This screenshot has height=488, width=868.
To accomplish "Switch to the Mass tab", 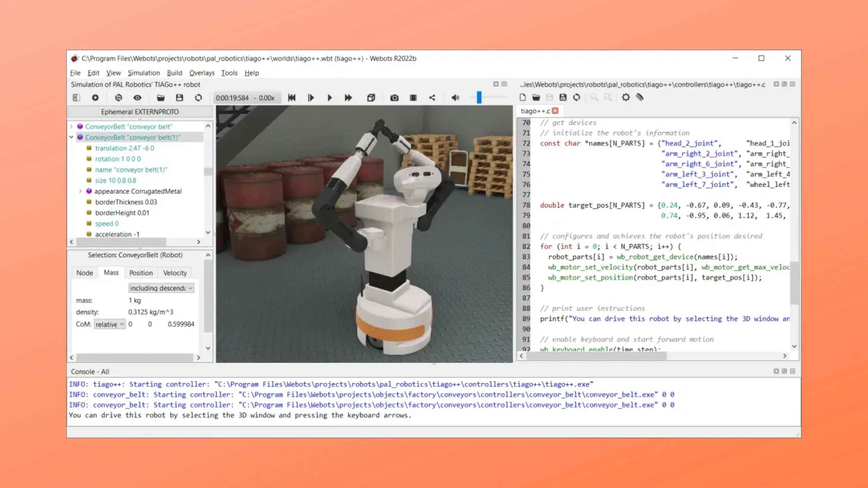I will pyautogui.click(x=111, y=272).
